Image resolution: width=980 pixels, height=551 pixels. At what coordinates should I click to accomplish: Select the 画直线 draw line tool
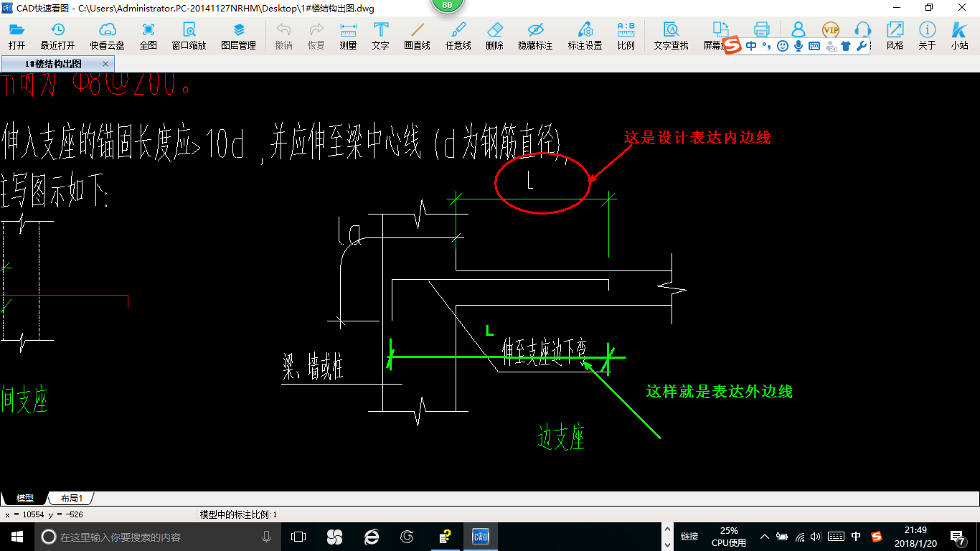click(x=417, y=36)
